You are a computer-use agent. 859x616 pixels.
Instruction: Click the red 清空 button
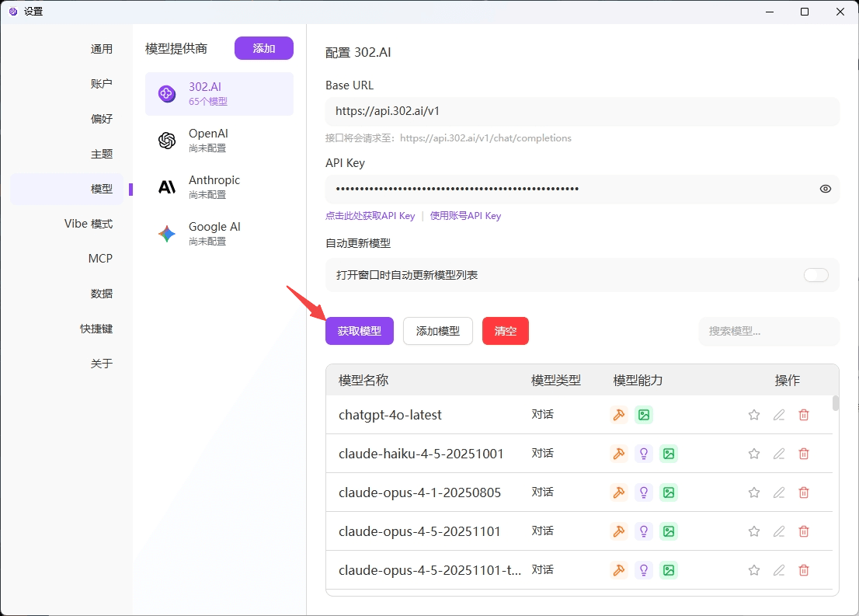pyautogui.click(x=505, y=331)
